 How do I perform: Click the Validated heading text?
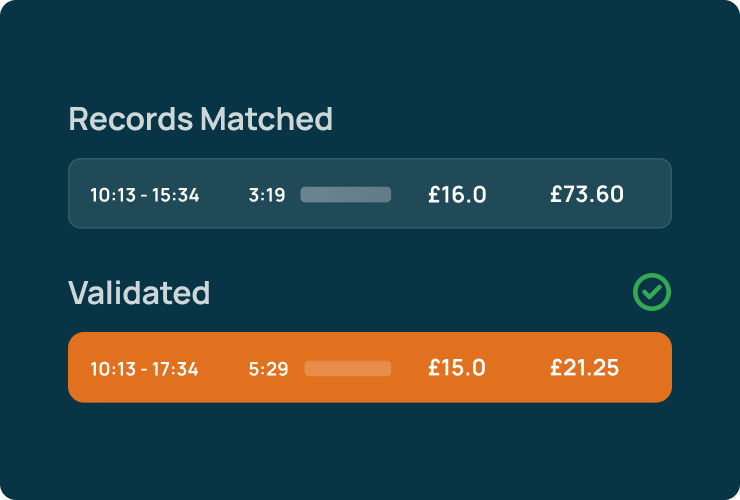(x=139, y=293)
